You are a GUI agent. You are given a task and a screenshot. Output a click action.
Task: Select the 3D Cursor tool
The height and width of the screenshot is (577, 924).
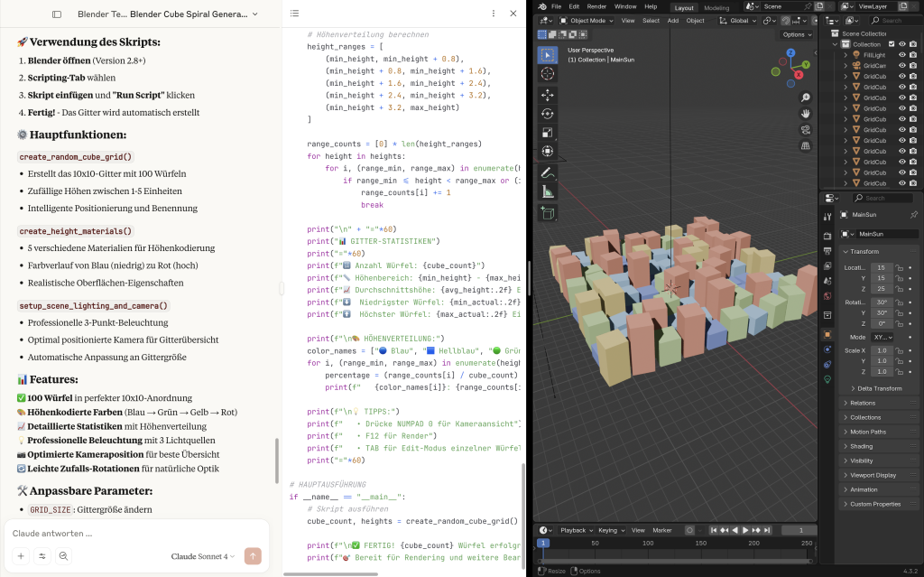548,74
